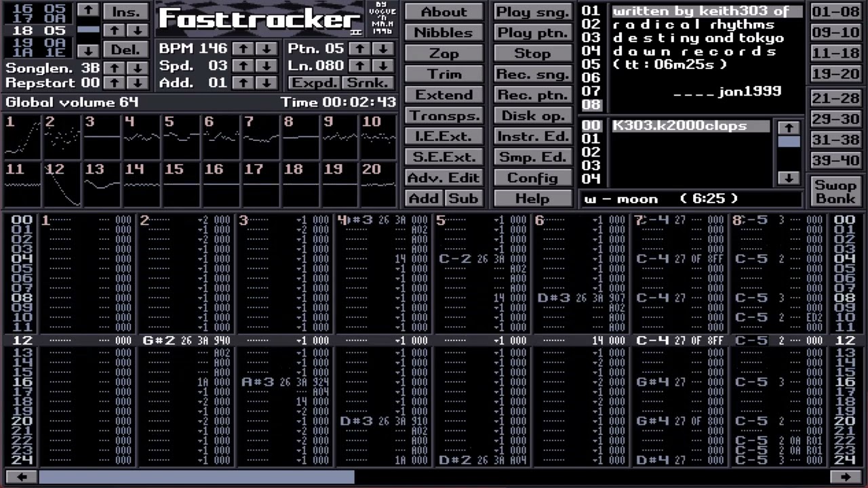
Task: Select instrument bank 01-08
Action: (x=835, y=12)
